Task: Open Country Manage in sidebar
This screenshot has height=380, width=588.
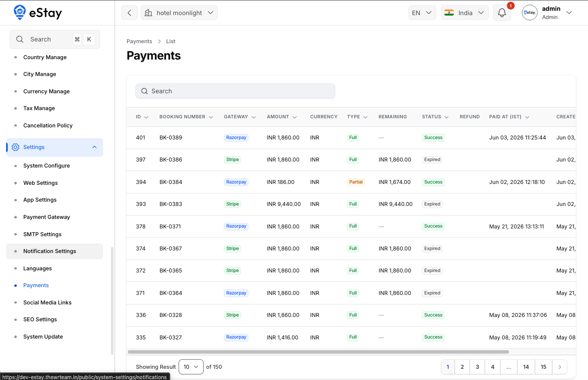Action: [45, 57]
